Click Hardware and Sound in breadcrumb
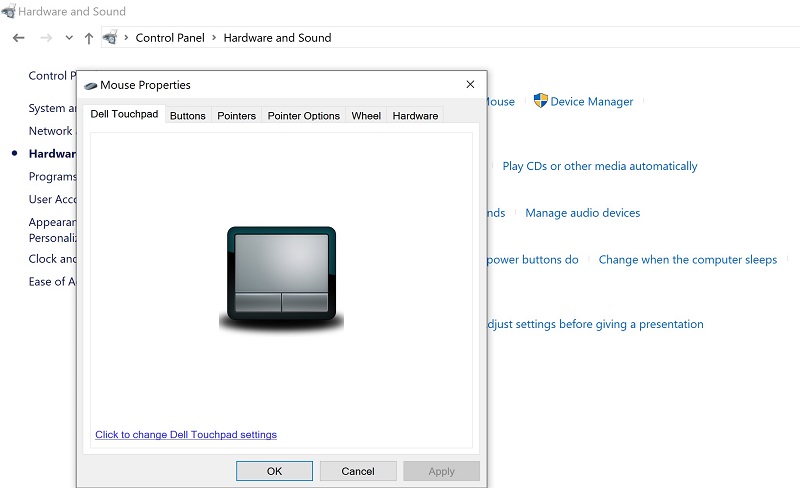 coord(277,38)
